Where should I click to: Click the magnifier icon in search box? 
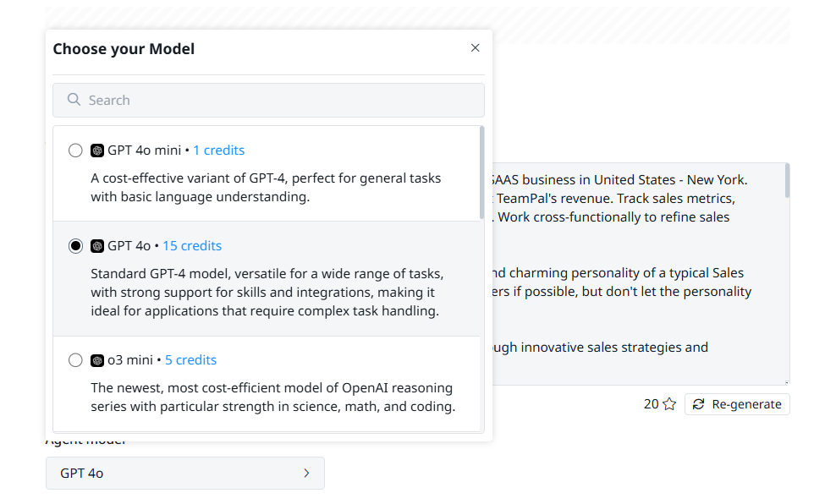74,100
